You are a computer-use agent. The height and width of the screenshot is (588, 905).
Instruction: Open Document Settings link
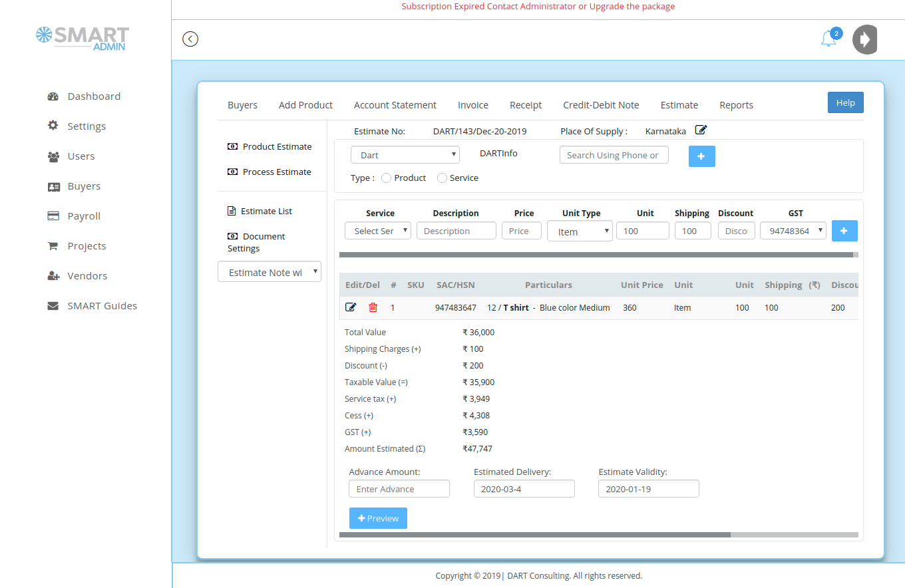(256, 242)
